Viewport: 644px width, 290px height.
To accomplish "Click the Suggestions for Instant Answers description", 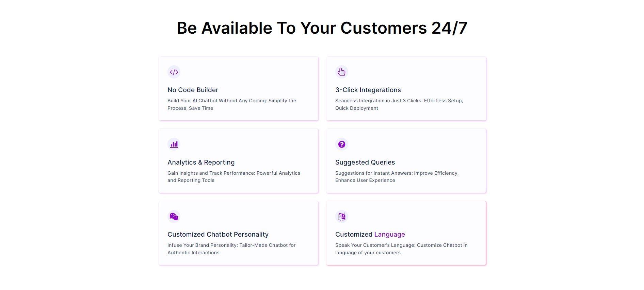I will 397,176.
